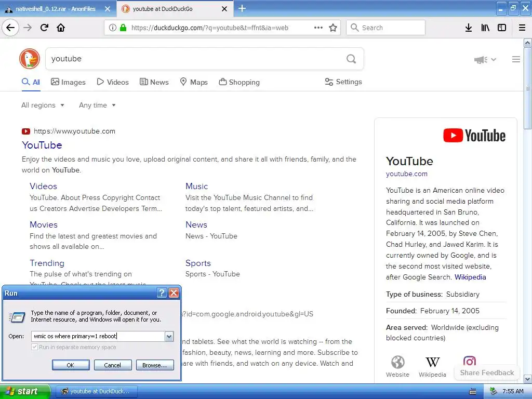Click the Share Feedback button
532x399 pixels.
[487, 373]
